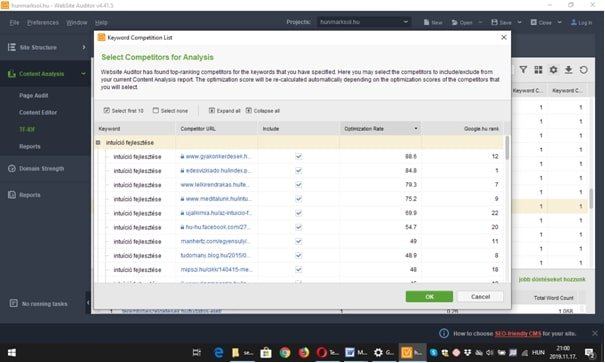Viewport: 605px width, 363px height.
Task: Uncheck Include for www.lelkirendrakas.hu row
Action: coord(298,185)
